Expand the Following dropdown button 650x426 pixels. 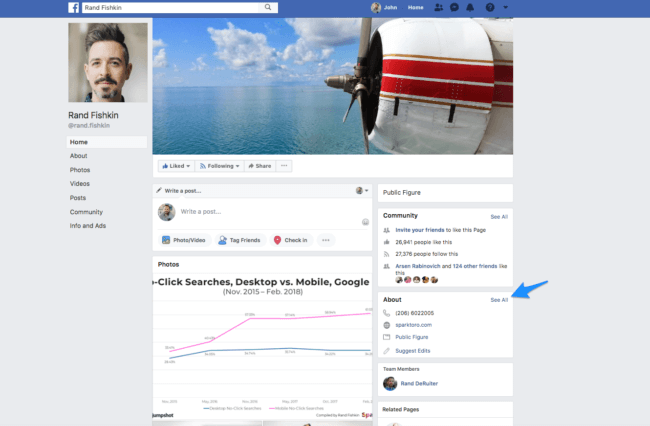220,166
